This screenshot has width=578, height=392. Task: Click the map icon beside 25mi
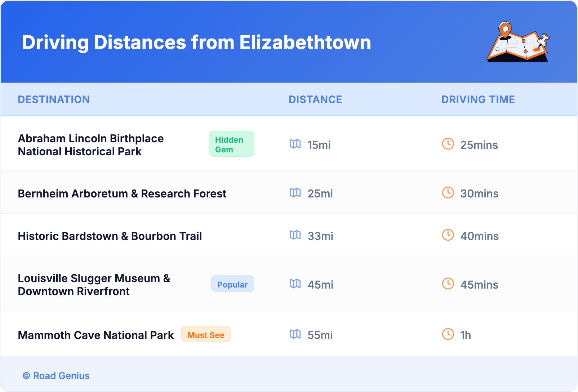295,193
